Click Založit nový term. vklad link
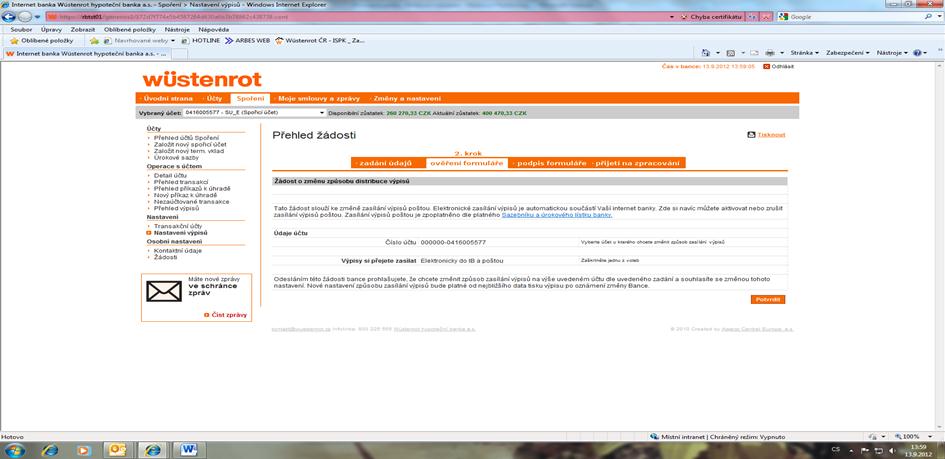This screenshot has height=459, width=945. (x=189, y=151)
